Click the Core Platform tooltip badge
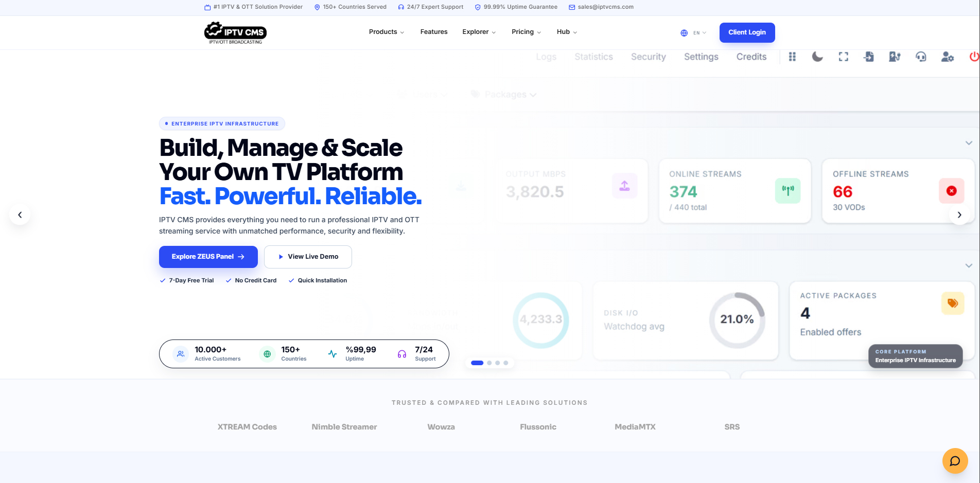Screen dimensions: 980x483 coord(916,356)
